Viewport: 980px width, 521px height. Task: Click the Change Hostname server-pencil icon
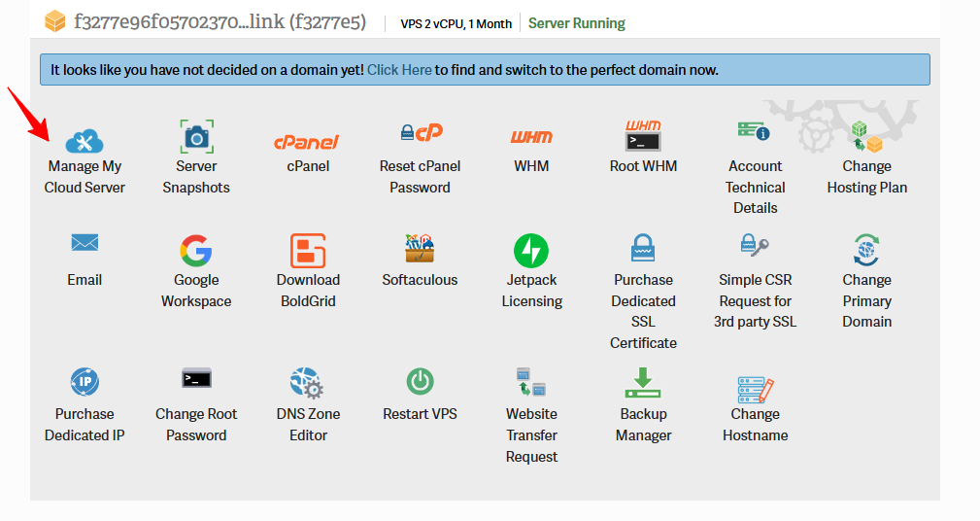[755, 390]
